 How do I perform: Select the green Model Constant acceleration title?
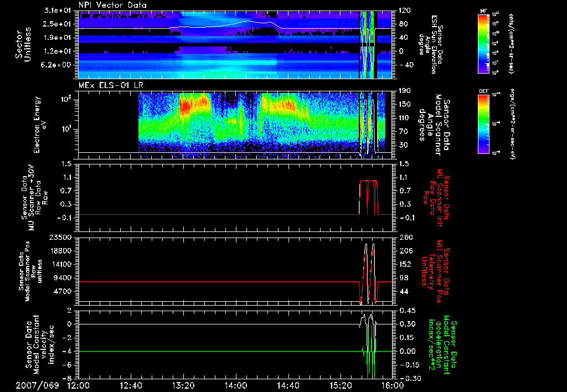tap(442, 345)
